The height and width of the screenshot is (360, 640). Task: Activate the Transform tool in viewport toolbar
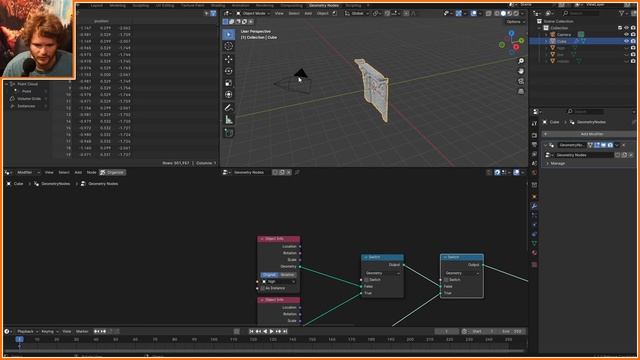229,95
